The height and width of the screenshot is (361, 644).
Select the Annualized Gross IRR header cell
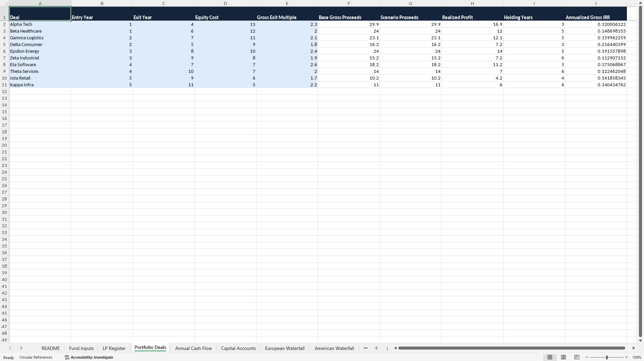pyautogui.click(x=596, y=14)
